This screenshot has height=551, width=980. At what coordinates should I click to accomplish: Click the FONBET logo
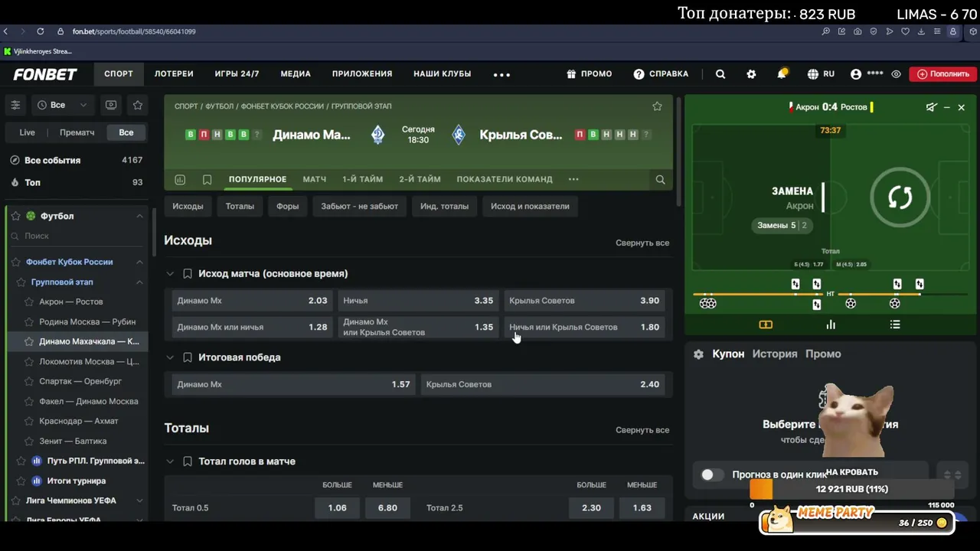[x=45, y=74]
